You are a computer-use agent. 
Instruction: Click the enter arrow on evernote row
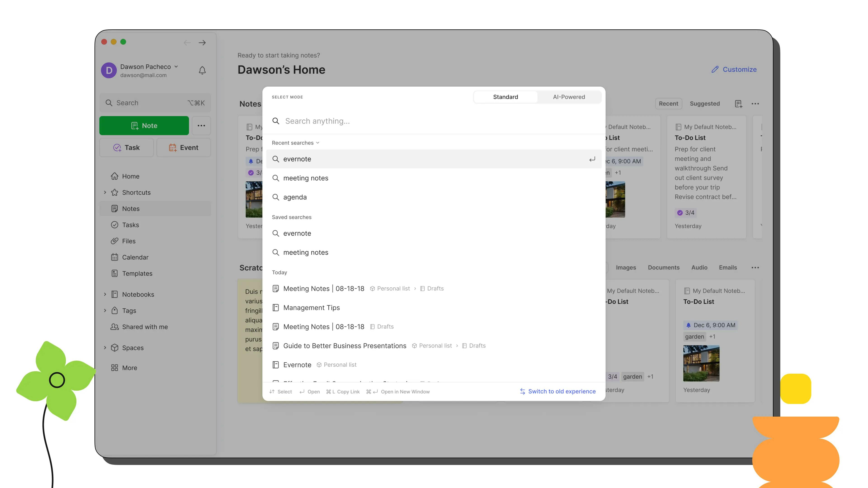(x=592, y=159)
